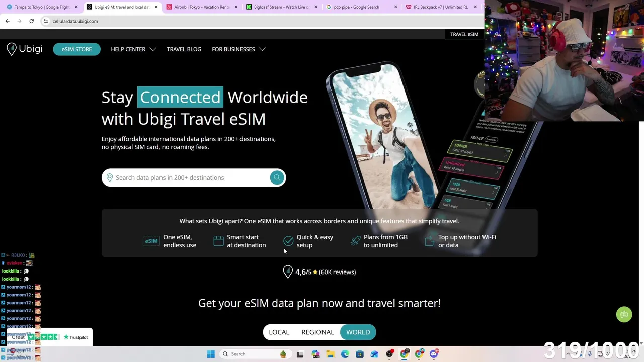
Task: Click the eSIM chip icon
Action: (x=151, y=241)
